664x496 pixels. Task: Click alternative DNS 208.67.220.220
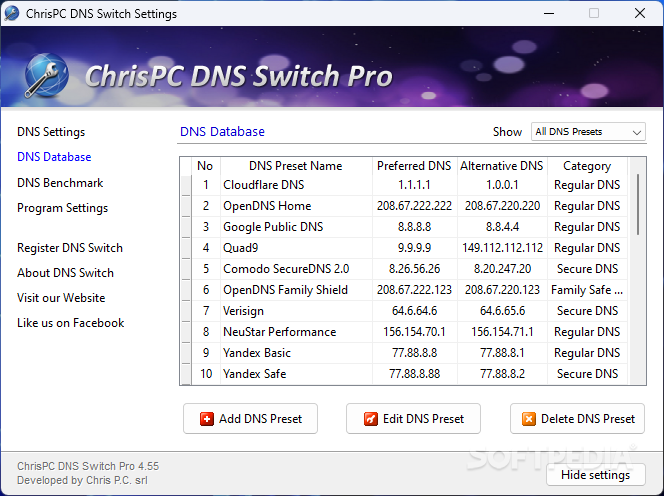[502, 206]
